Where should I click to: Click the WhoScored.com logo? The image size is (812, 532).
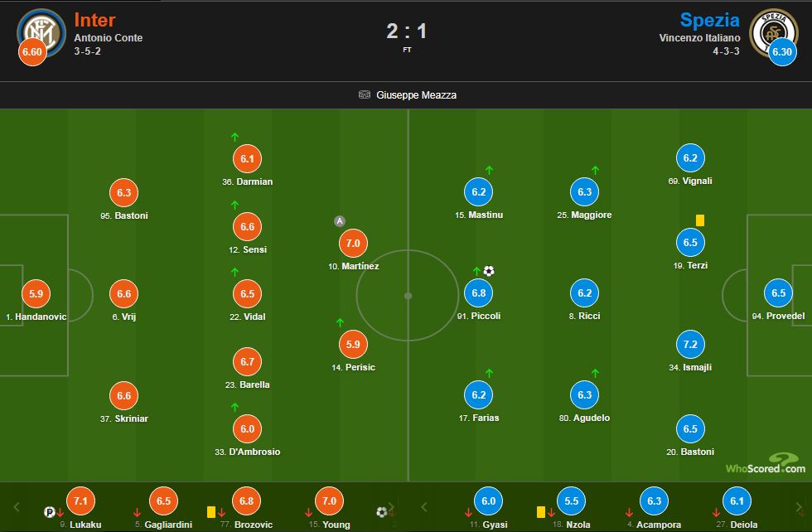(x=766, y=464)
